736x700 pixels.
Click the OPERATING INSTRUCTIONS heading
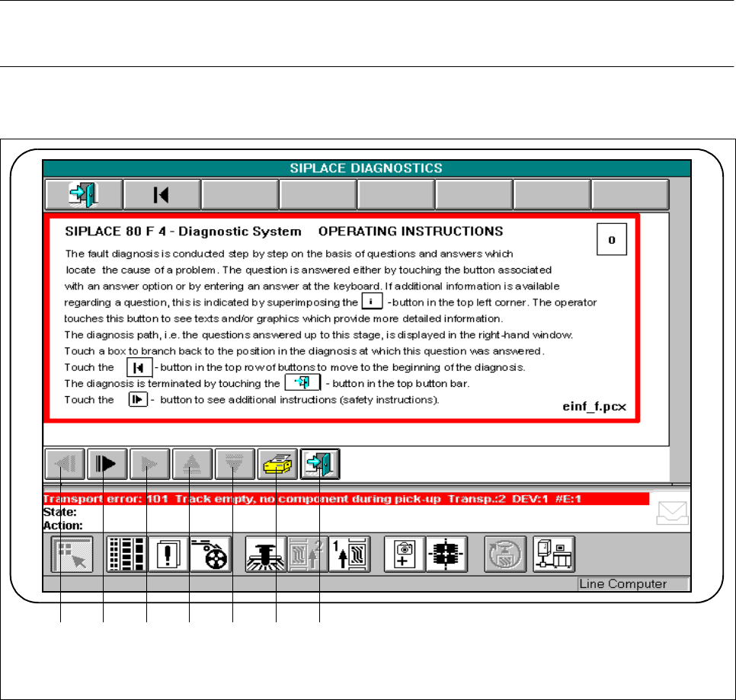pyautogui.click(x=411, y=232)
